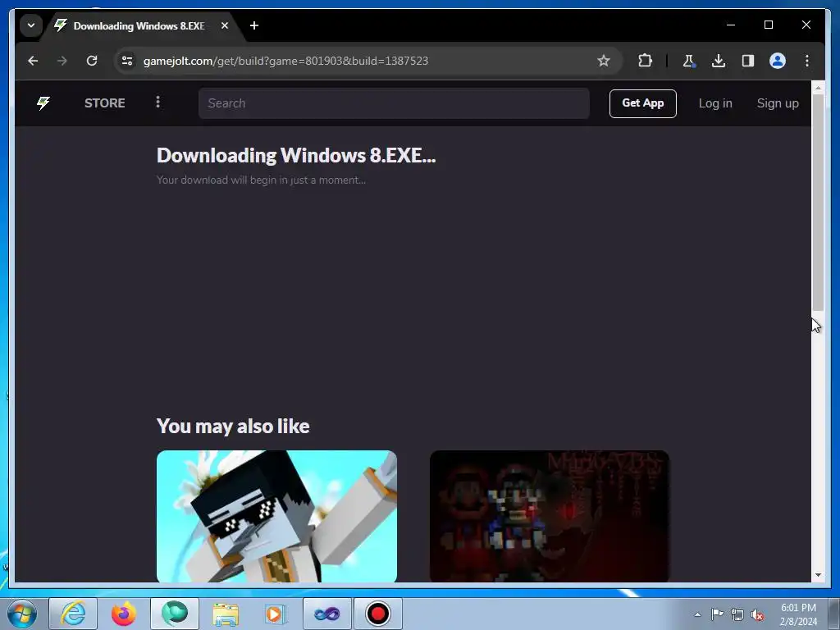Open the network status tray icon
The width and height of the screenshot is (840, 630).
(x=737, y=614)
